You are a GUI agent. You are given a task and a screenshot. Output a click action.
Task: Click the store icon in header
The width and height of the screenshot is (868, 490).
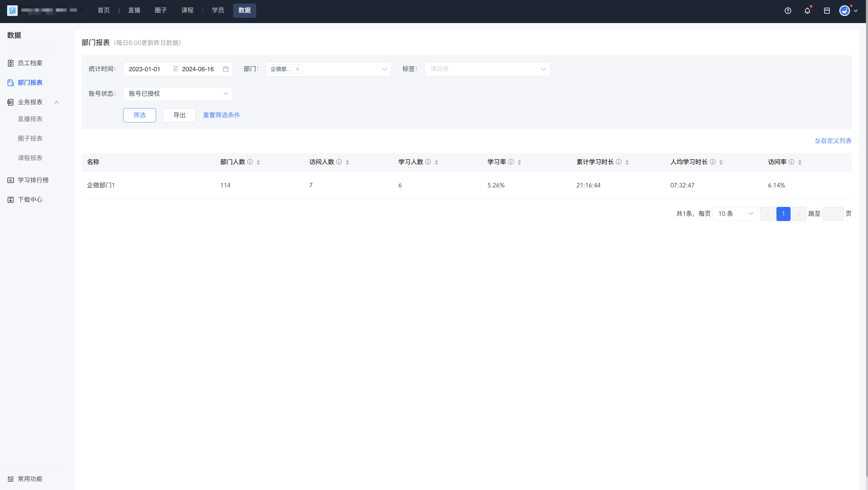tap(827, 11)
